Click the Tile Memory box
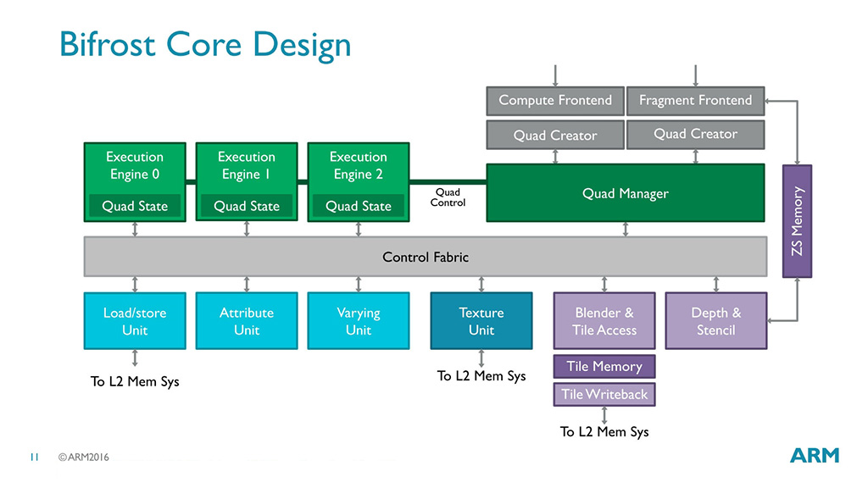868x488 pixels. [604, 366]
